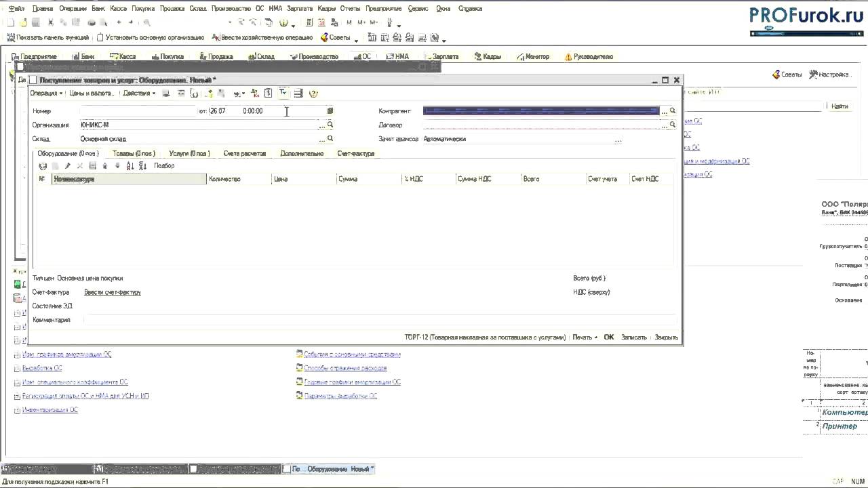The height and width of the screenshot is (488, 868).
Task: Click the Закрыть button on the form
Action: [x=667, y=337]
